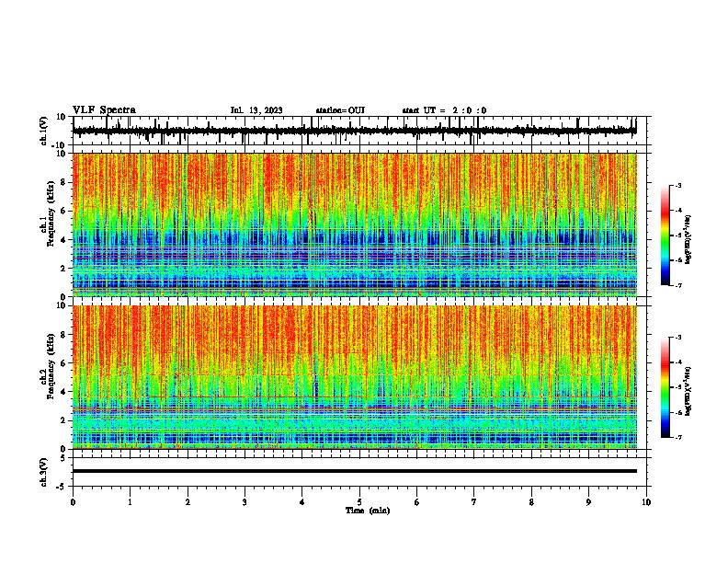Click time axis tick label "2"
728x563 pixels.
click(188, 502)
